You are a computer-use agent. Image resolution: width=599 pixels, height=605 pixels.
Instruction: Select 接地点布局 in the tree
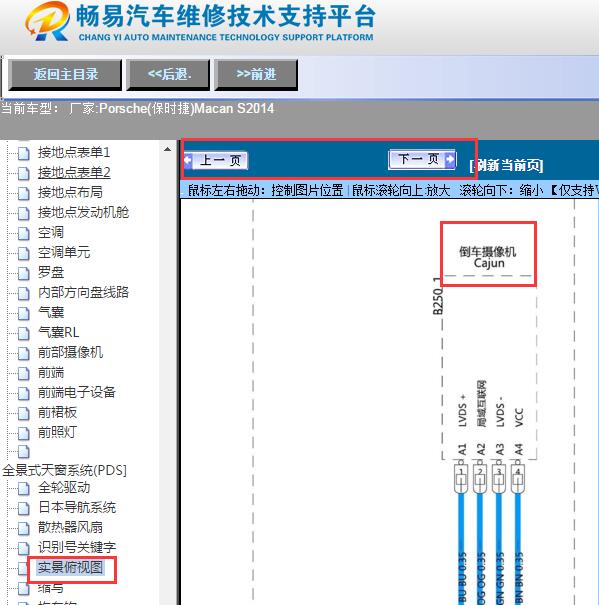coord(70,192)
